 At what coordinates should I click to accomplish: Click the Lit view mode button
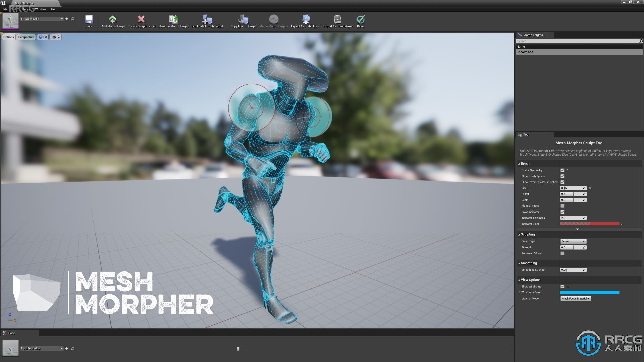pos(43,37)
